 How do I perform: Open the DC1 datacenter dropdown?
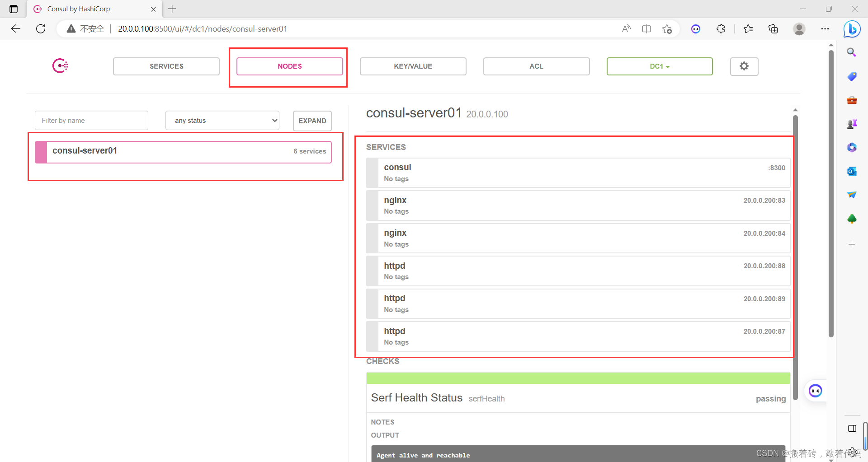click(x=660, y=66)
